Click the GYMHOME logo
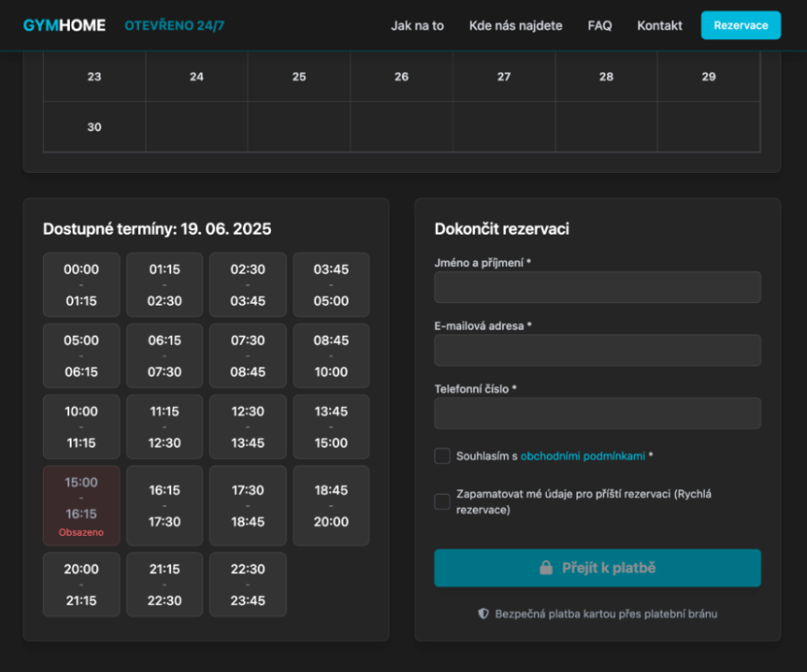Image resolution: width=807 pixels, height=672 pixels. [65, 25]
